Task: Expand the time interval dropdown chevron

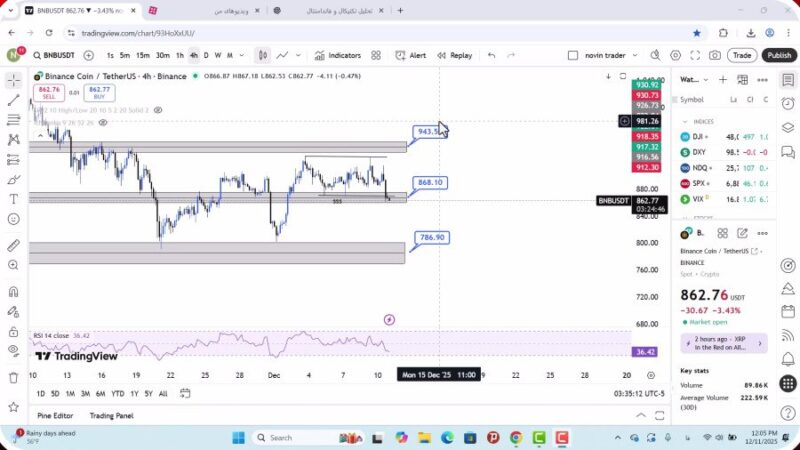Action: tap(242, 56)
